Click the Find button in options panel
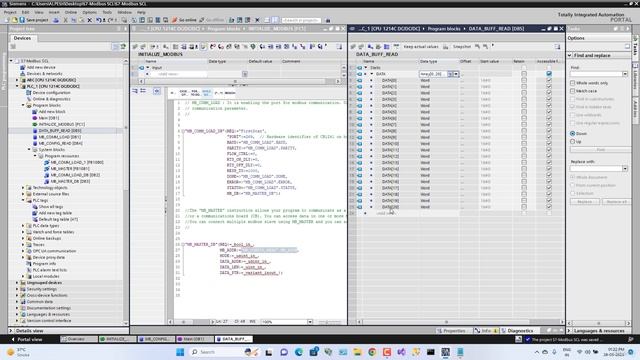Screen dimensions: 640x360 [600, 150]
